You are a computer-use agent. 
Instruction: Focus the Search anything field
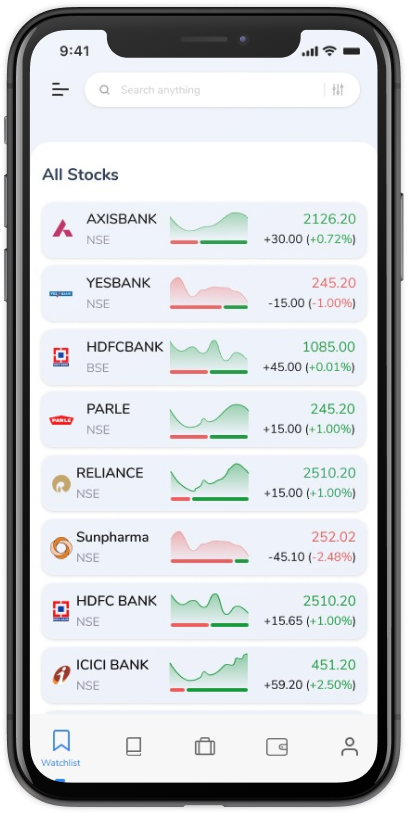(222, 90)
